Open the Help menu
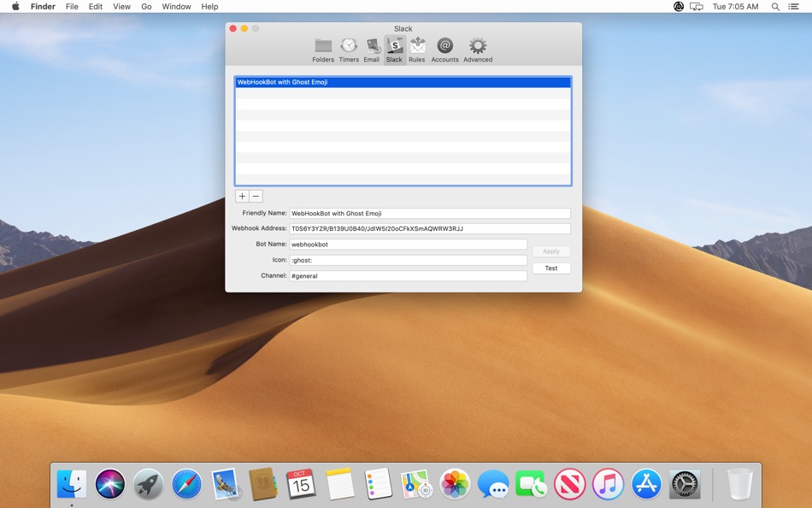This screenshot has width=812, height=508. [x=209, y=6]
